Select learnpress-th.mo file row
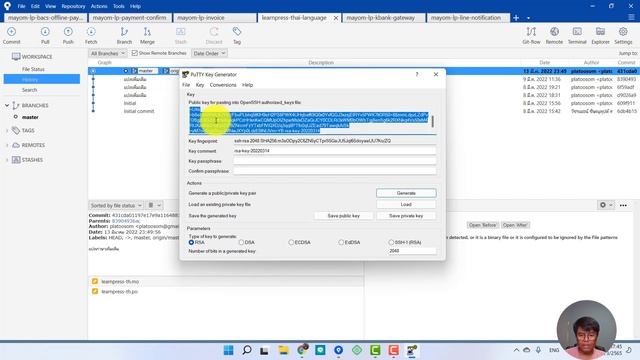640x360 pixels. click(x=225, y=282)
